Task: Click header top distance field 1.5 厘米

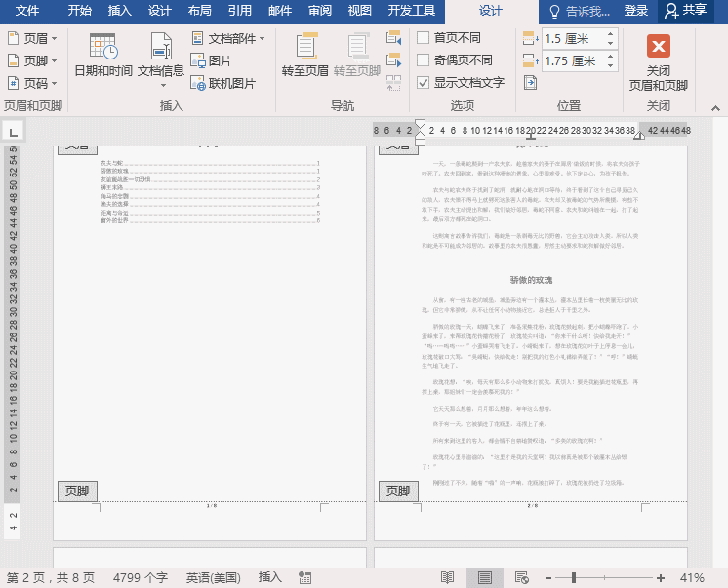Action: pos(573,39)
